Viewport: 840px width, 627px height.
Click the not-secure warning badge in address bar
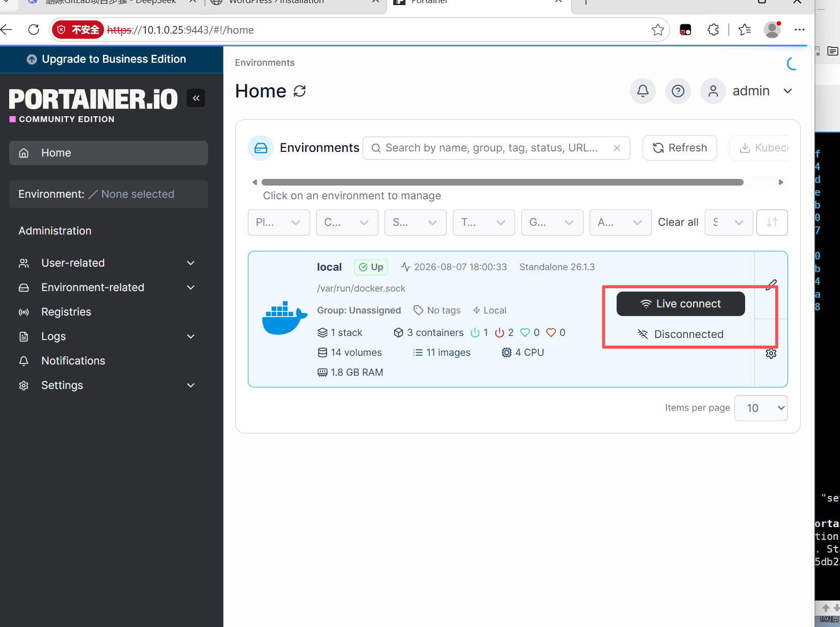click(78, 30)
